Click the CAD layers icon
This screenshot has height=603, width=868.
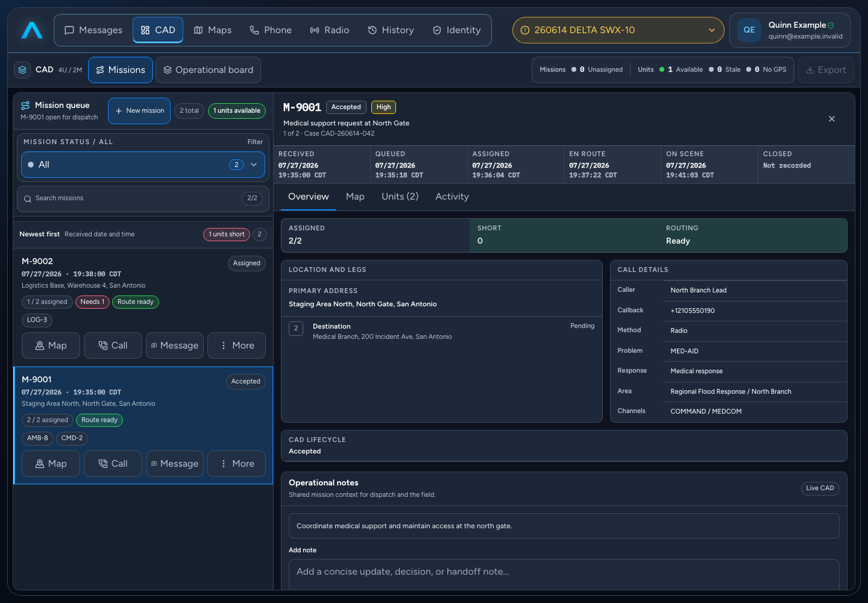coord(22,70)
